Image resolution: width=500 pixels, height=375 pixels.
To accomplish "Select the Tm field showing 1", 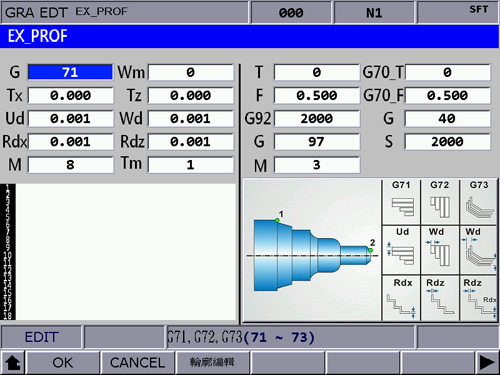I will 191,165.
